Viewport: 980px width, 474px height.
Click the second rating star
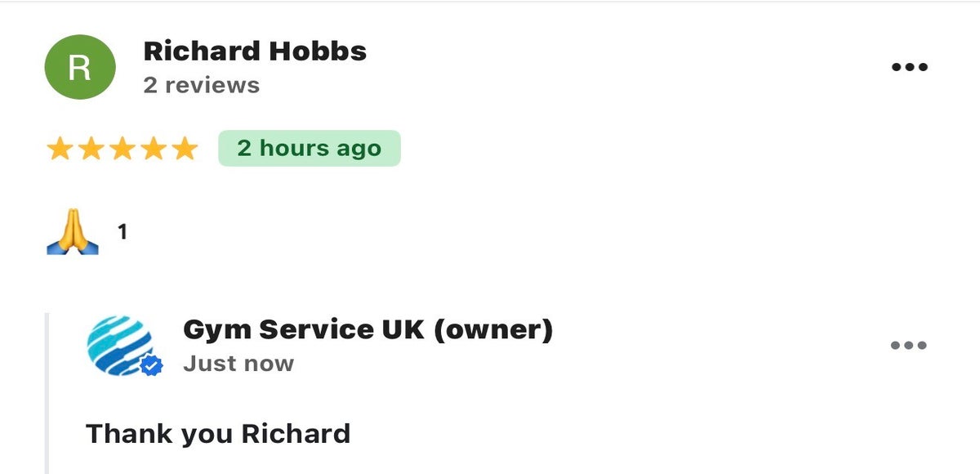91,149
